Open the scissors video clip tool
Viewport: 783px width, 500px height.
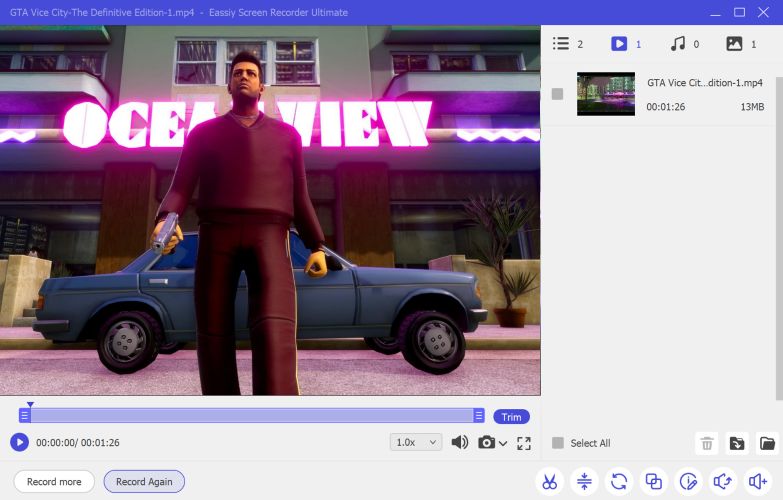[x=549, y=482]
